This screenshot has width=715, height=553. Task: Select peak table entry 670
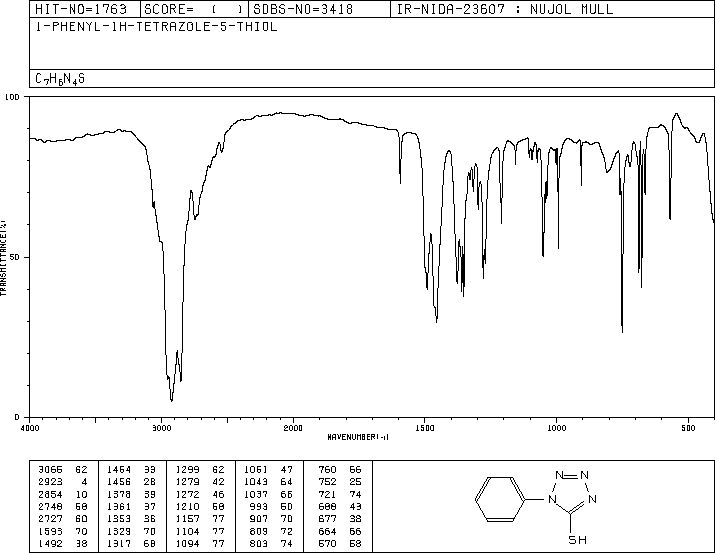point(327,543)
